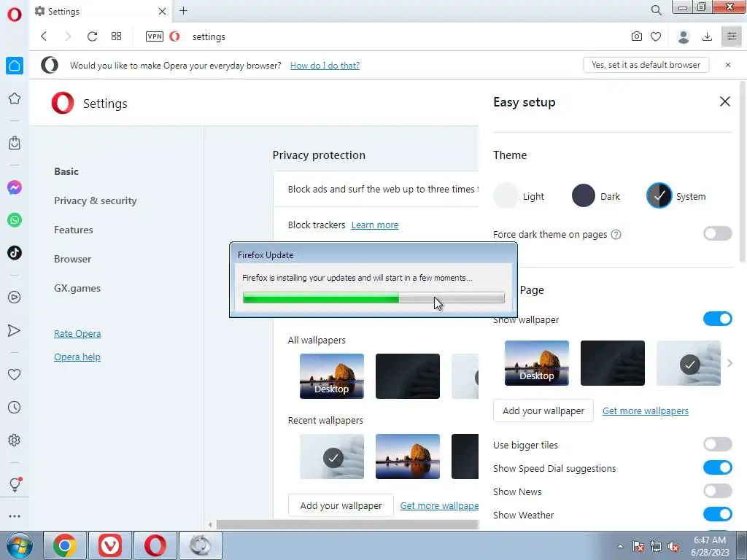The image size is (747, 560).
Task: Enable Use bigger tiles switch
Action: pos(718,444)
